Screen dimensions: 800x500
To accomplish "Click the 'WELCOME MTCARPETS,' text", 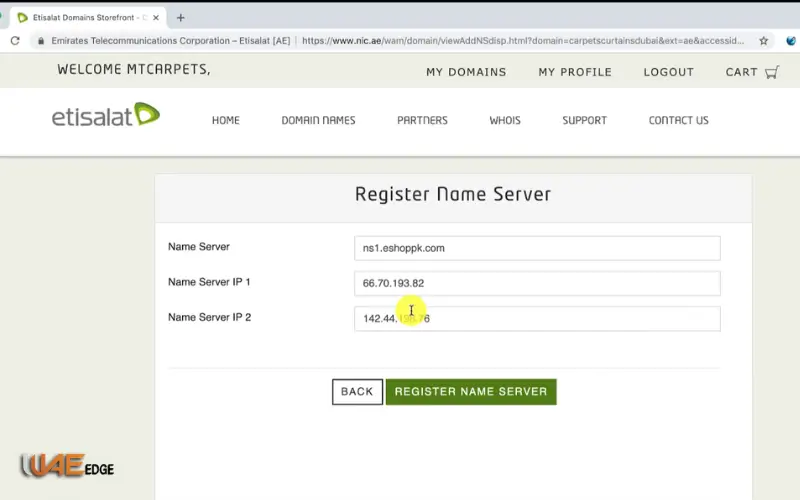I will [x=134, y=69].
